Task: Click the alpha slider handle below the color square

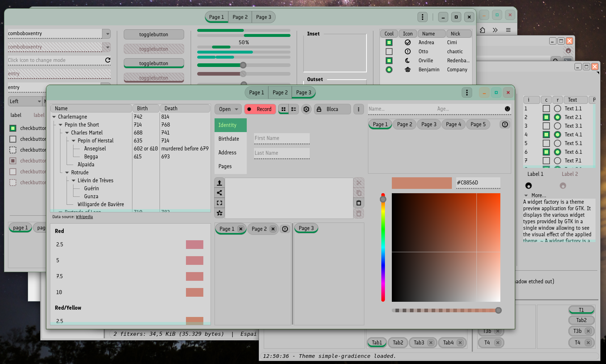Action: 499,310
